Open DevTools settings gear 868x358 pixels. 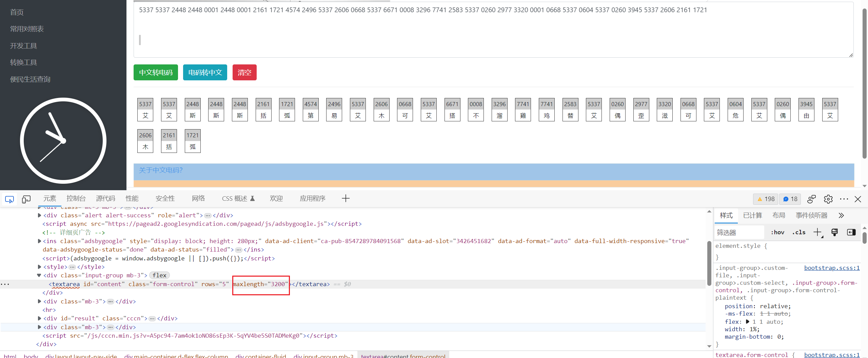828,199
